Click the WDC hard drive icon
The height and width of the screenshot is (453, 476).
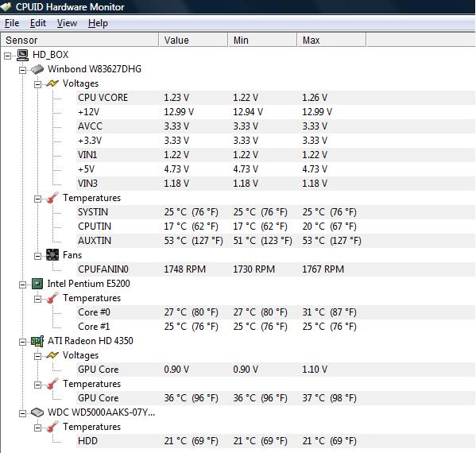coord(37,412)
